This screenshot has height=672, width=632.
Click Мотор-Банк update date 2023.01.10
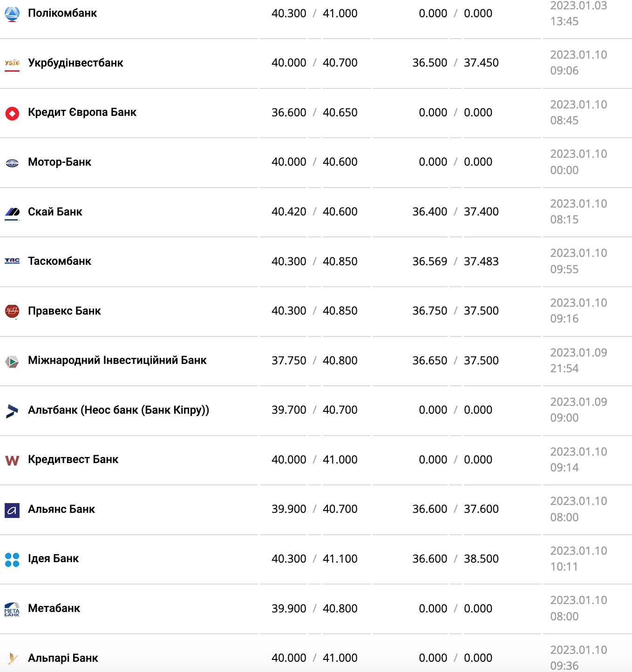click(x=578, y=154)
